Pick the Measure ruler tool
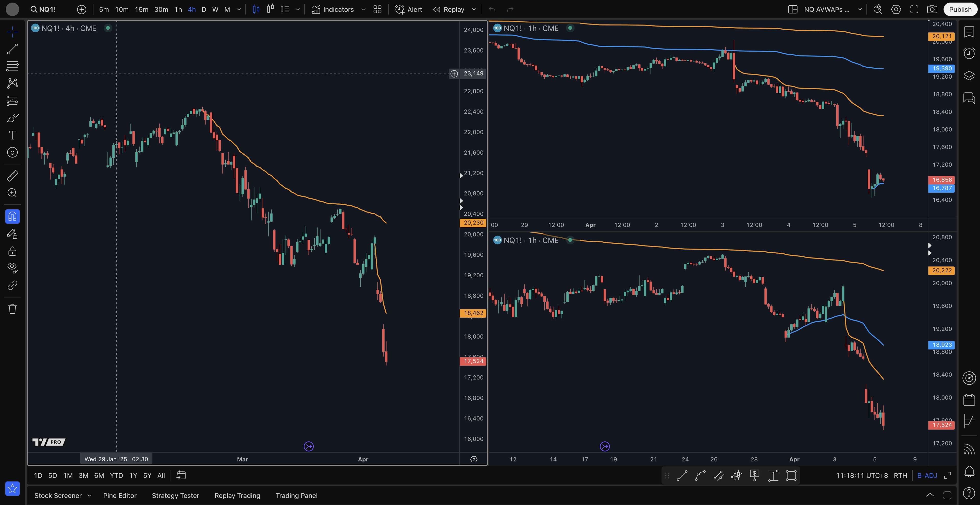This screenshot has height=505, width=980. [x=12, y=176]
